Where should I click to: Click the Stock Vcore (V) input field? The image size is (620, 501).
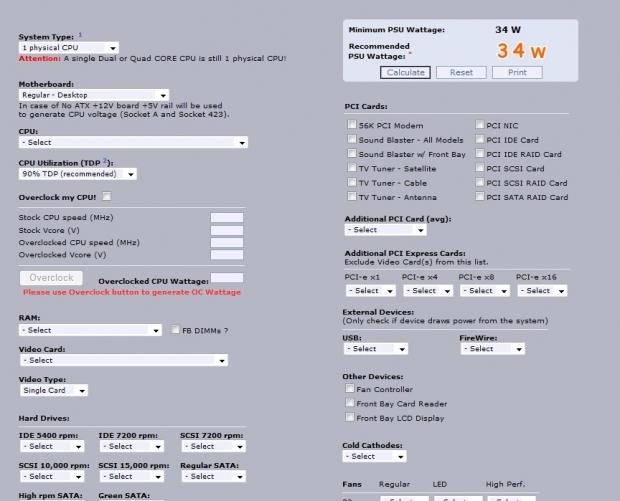click(x=227, y=230)
